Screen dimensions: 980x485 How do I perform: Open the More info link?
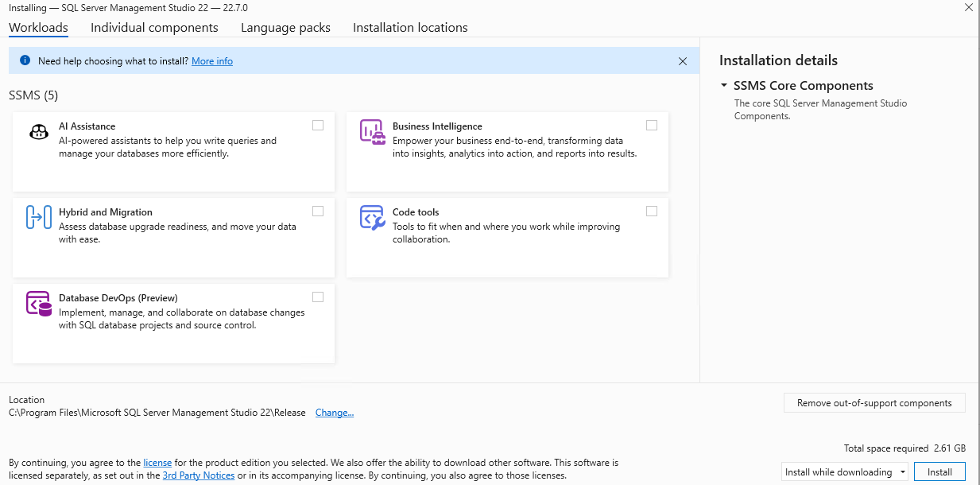click(x=212, y=61)
